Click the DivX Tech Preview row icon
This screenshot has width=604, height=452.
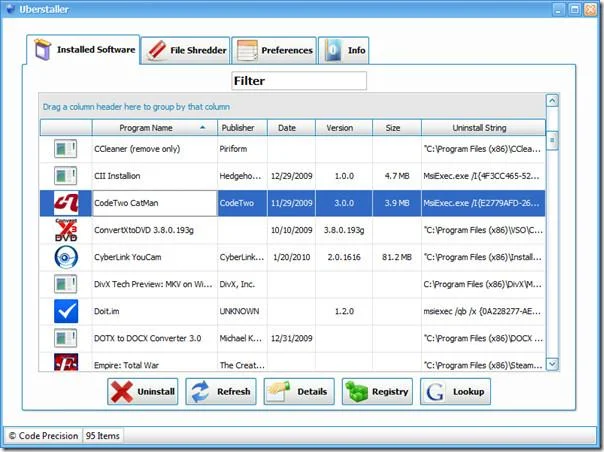coord(65,284)
